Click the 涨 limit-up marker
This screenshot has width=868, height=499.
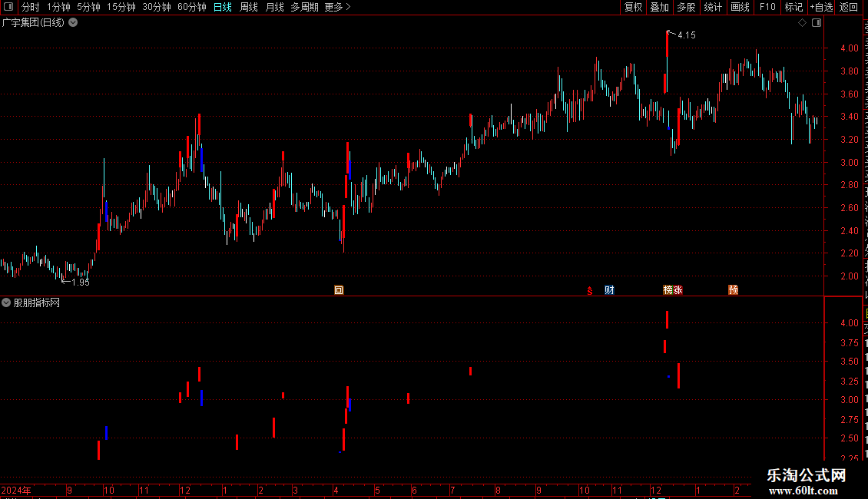coord(678,290)
